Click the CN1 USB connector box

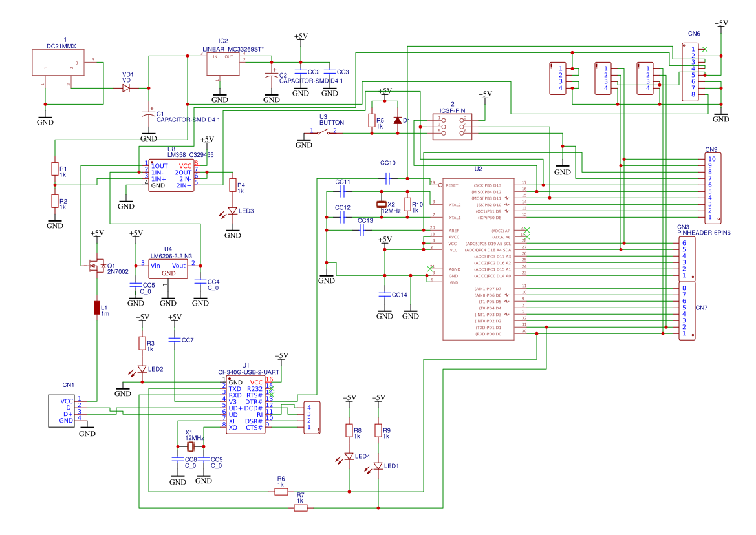tap(61, 411)
